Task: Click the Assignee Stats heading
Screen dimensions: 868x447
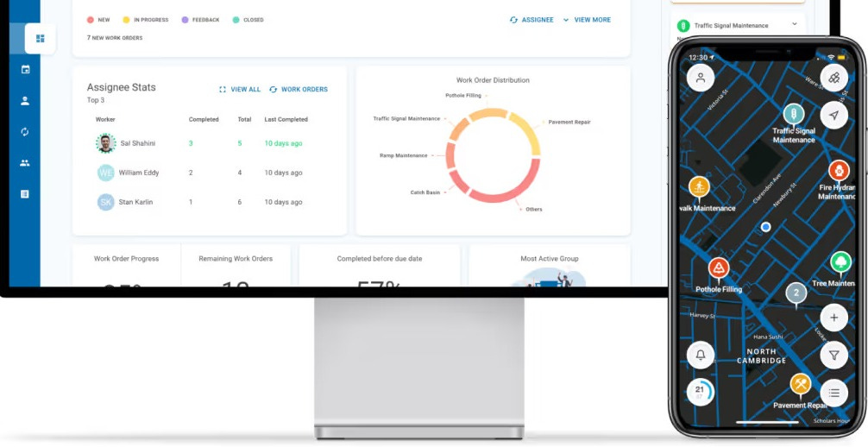Action: [x=122, y=87]
